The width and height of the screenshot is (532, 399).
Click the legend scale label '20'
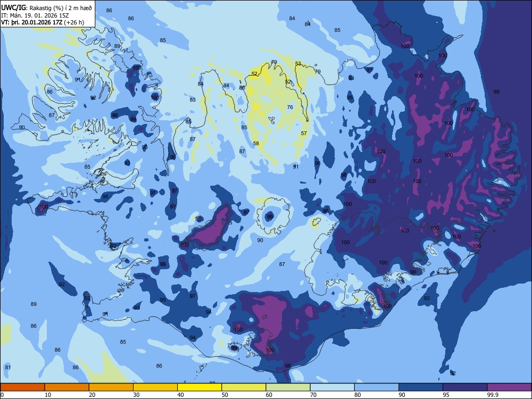[x=92, y=395]
